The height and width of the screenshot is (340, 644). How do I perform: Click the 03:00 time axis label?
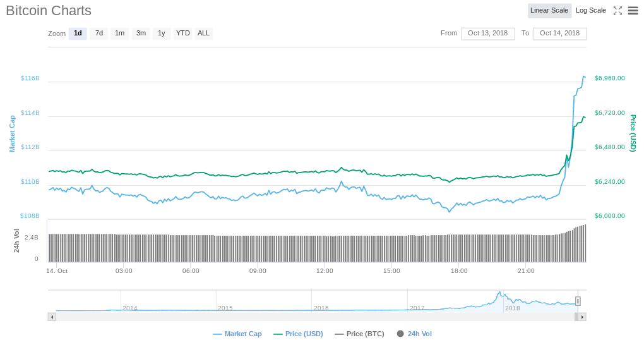click(x=124, y=271)
